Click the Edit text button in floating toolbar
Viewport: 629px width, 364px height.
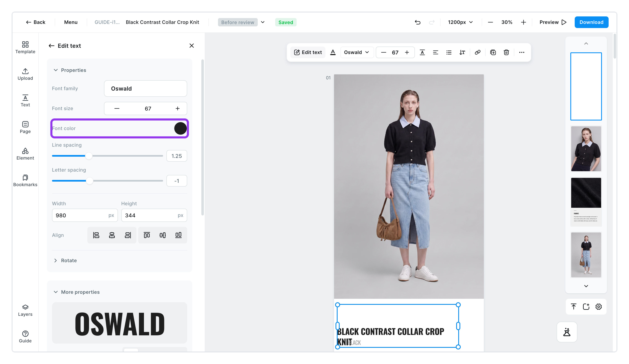click(x=308, y=52)
